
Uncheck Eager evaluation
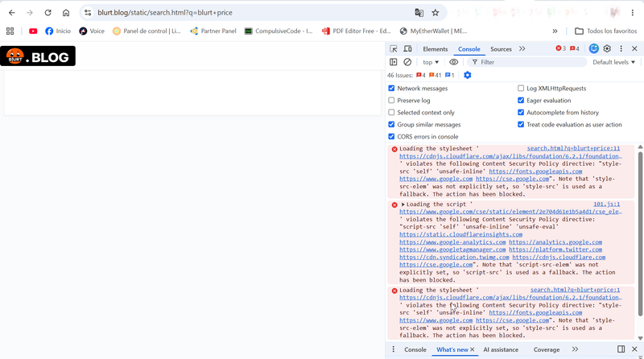click(x=521, y=101)
